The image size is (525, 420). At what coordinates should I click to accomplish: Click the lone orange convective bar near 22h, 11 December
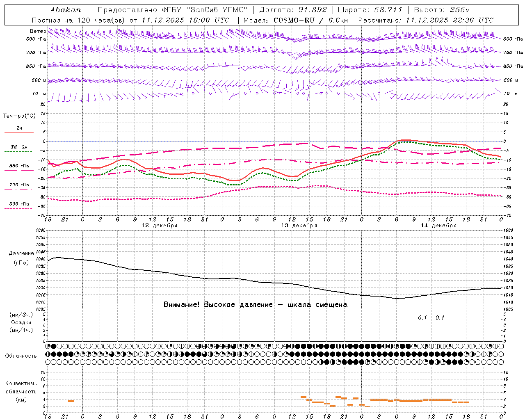point(71,401)
